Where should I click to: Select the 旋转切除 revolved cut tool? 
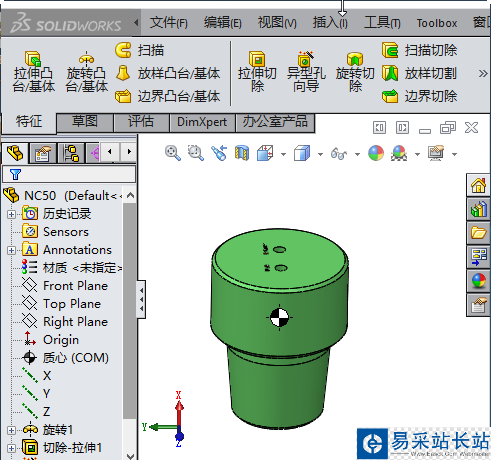pyautogui.click(x=355, y=71)
